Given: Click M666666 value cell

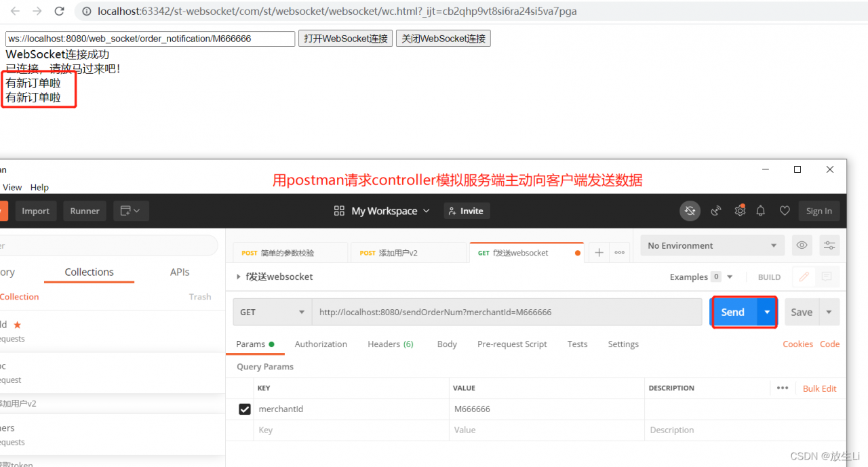Looking at the screenshot, I should click(x=547, y=409).
